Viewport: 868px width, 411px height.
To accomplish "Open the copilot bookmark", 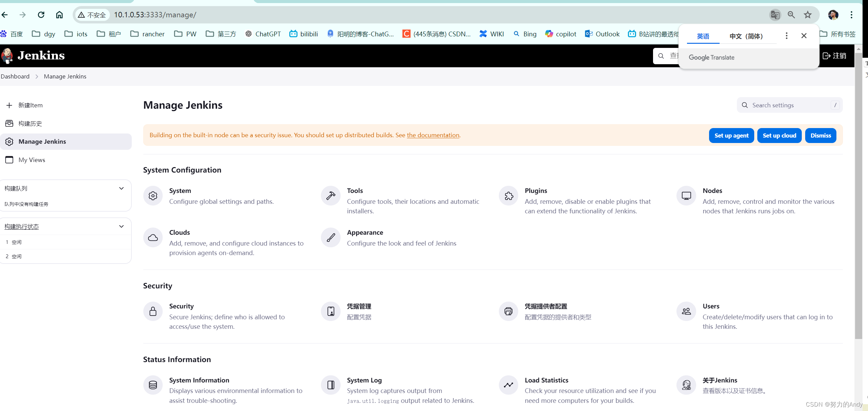I will [561, 34].
